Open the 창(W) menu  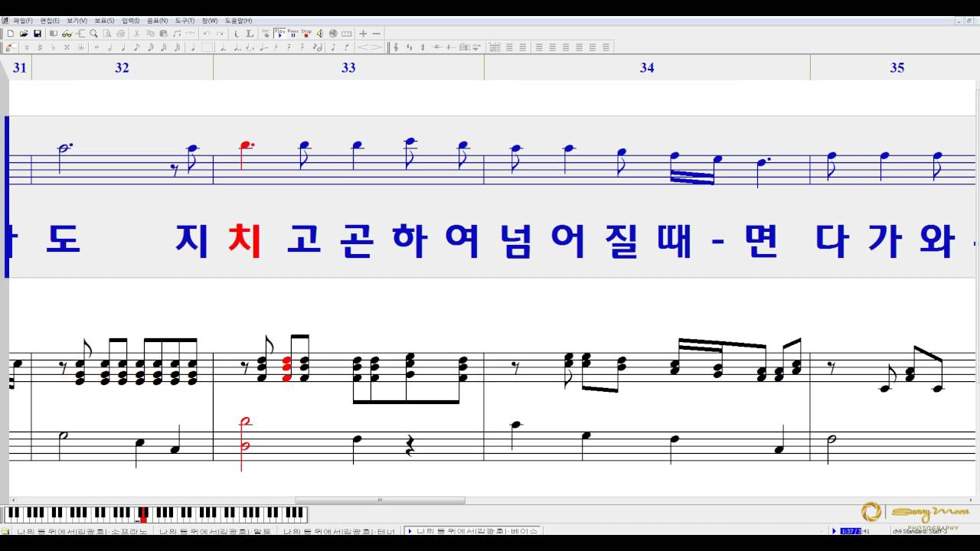210,21
